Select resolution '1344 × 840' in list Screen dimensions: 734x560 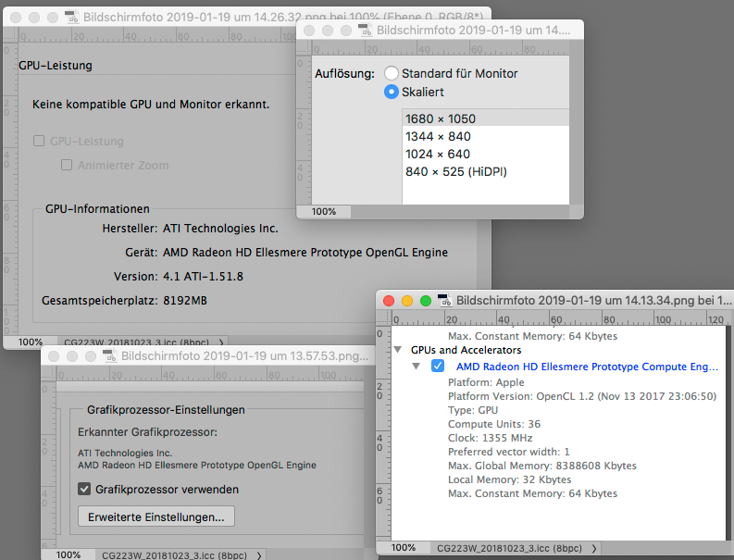tap(485, 136)
